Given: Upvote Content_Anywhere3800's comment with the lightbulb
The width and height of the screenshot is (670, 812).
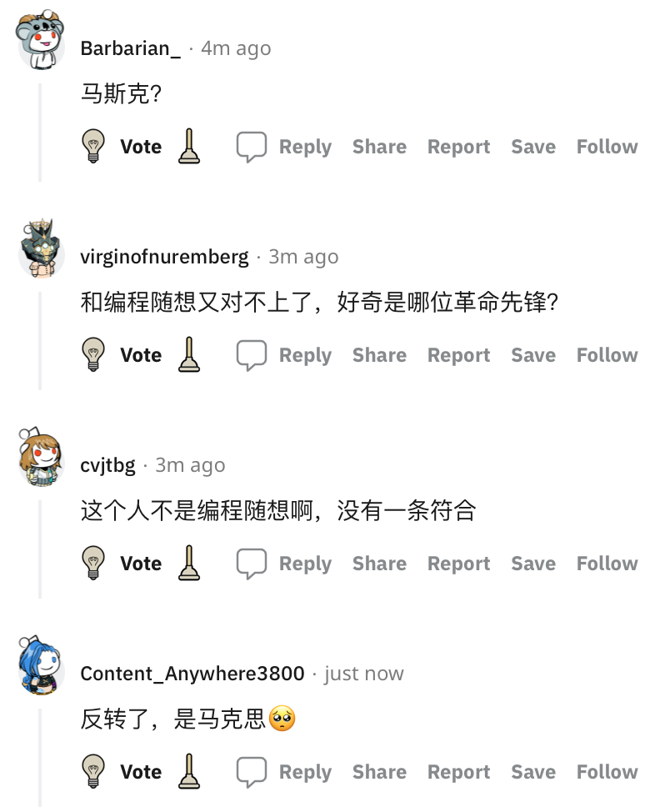Looking at the screenshot, I should pyautogui.click(x=93, y=772).
